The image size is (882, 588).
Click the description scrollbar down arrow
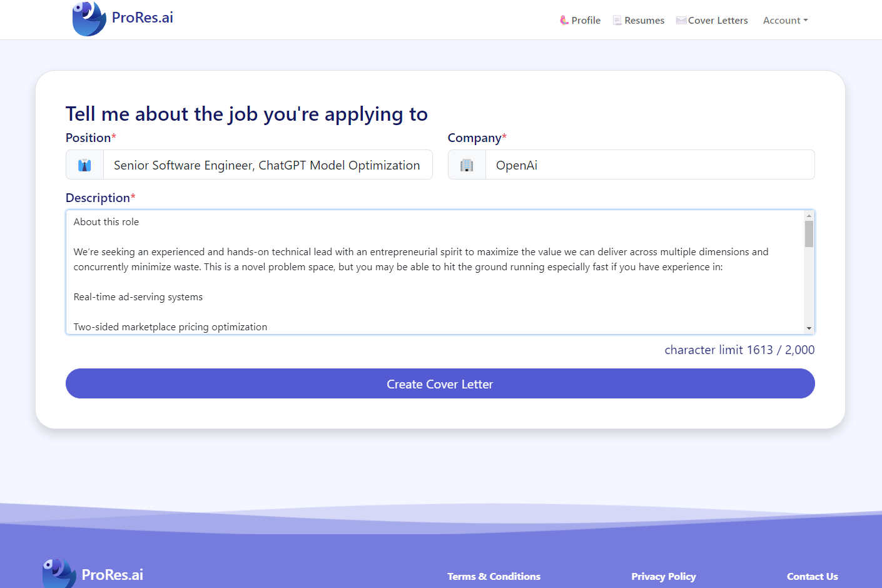coord(809,328)
